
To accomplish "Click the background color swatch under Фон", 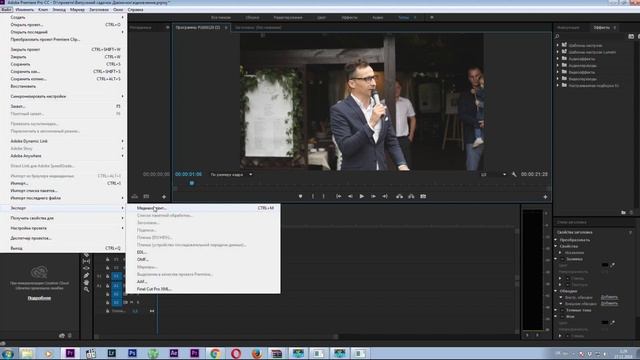I will click(605, 322).
